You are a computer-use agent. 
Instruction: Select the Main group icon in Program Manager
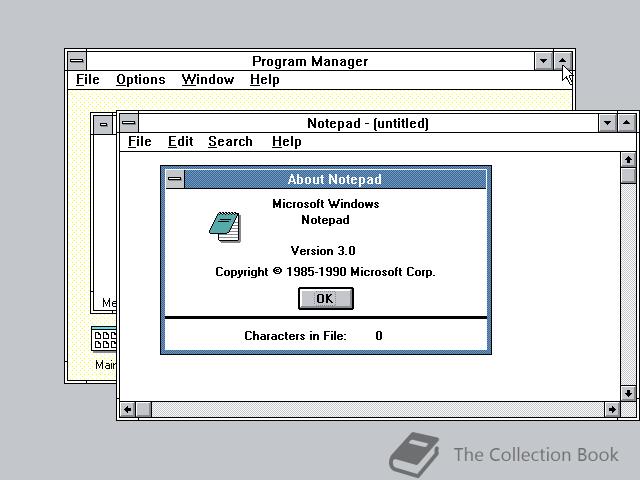(104, 347)
